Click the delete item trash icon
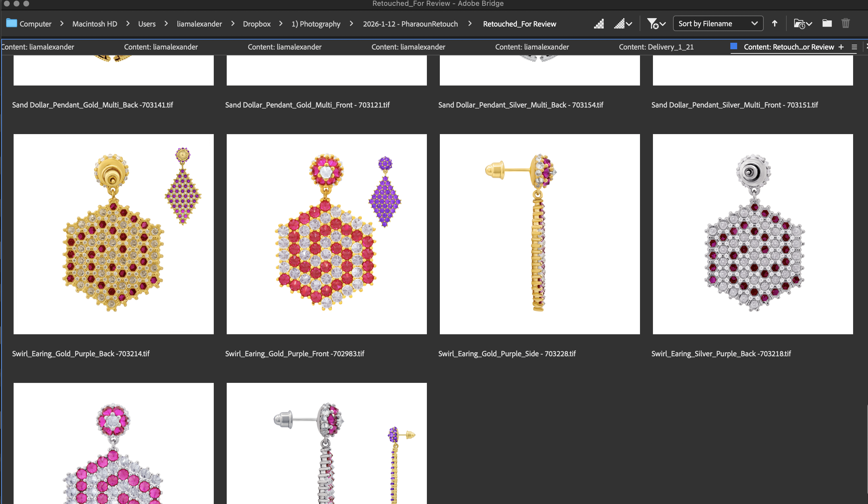Image resolution: width=868 pixels, height=504 pixels. (845, 23)
